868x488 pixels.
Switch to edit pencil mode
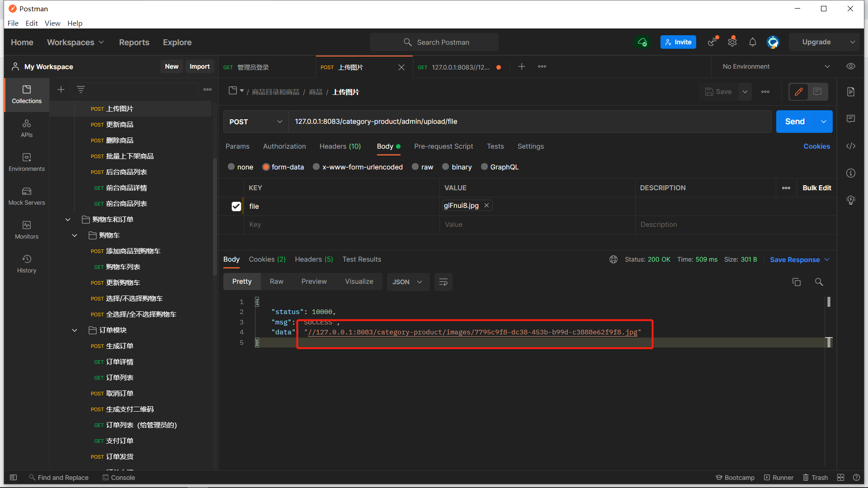pos(799,92)
